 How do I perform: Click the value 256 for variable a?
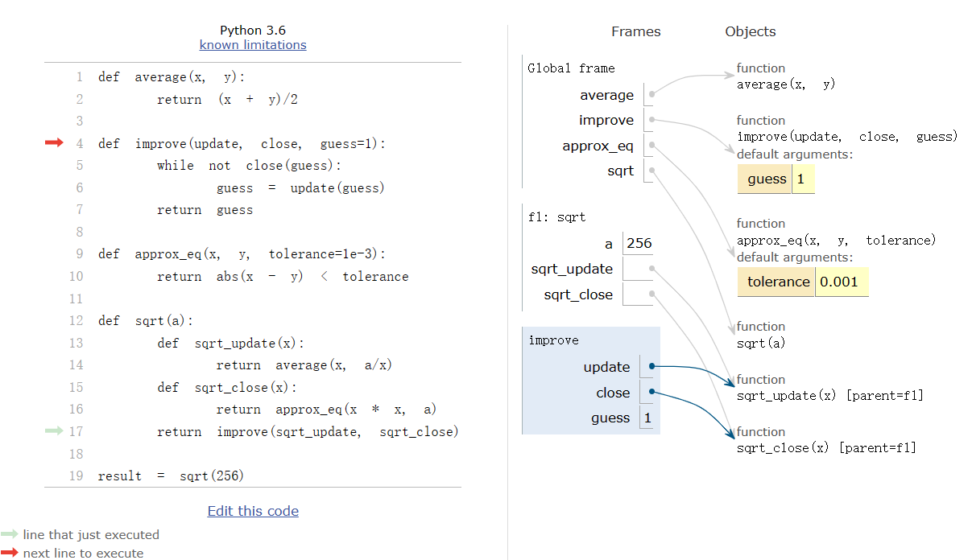(638, 243)
